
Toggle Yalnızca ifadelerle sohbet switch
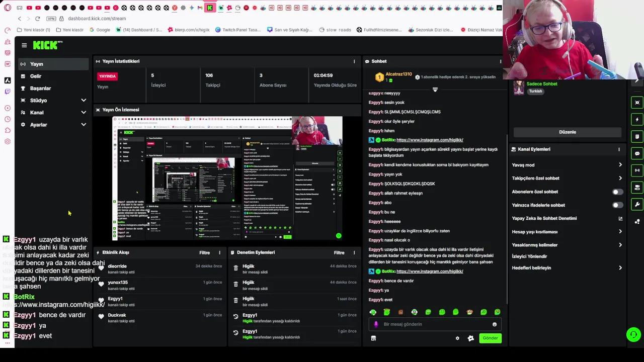click(x=617, y=205)
